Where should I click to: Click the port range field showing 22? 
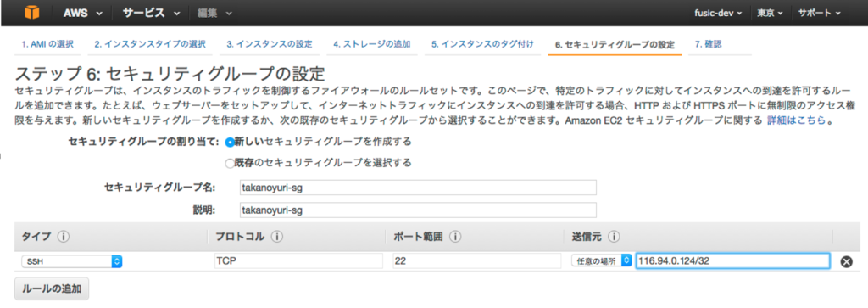(x=476, y=261)
